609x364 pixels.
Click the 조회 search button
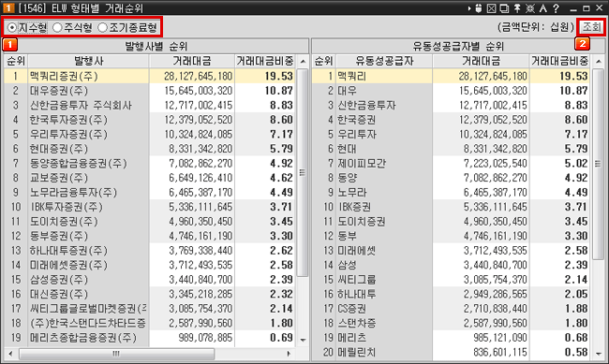pos(591,27)
